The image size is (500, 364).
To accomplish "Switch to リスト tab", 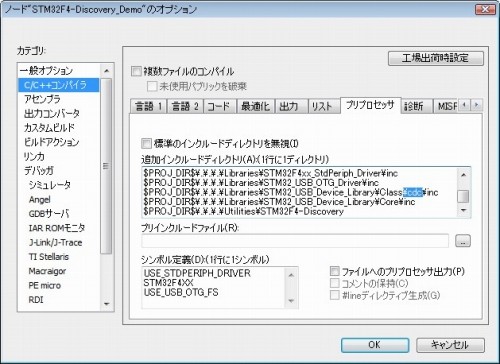I will (x=324, y=107).
